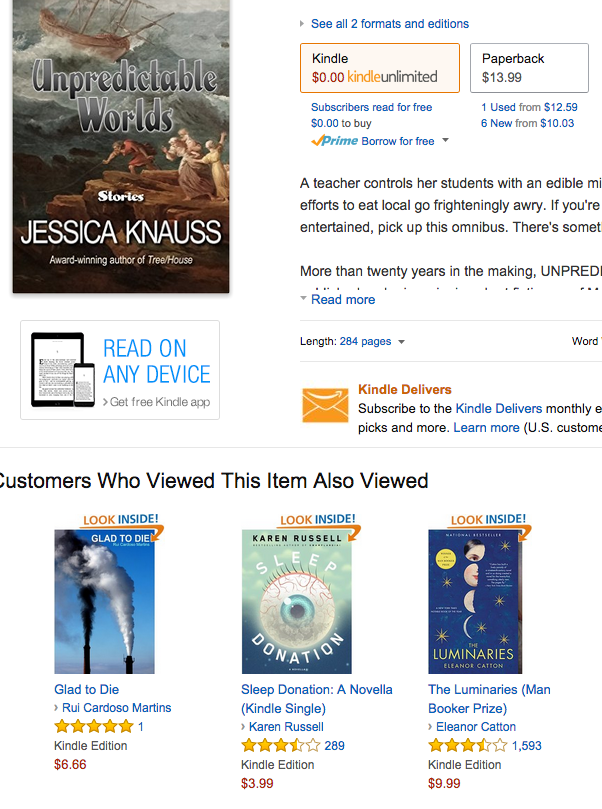Click the tablet and phone device icon
This screenshot has height=809, width=602.
tap(63, 369)
